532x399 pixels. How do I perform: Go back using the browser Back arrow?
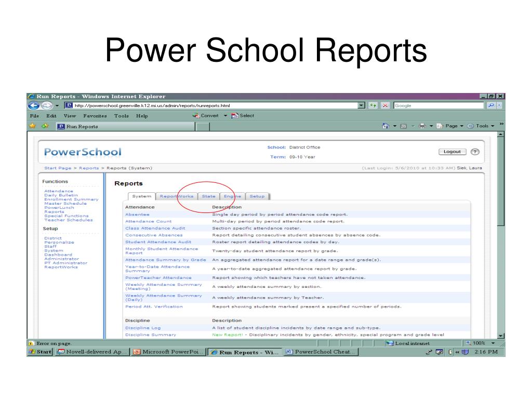34,105
